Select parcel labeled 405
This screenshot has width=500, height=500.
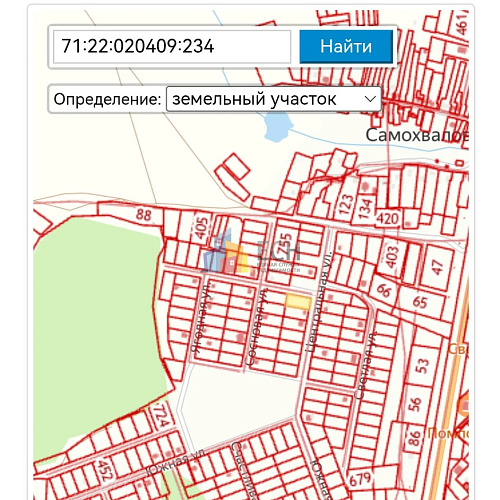tap(202, 228)
